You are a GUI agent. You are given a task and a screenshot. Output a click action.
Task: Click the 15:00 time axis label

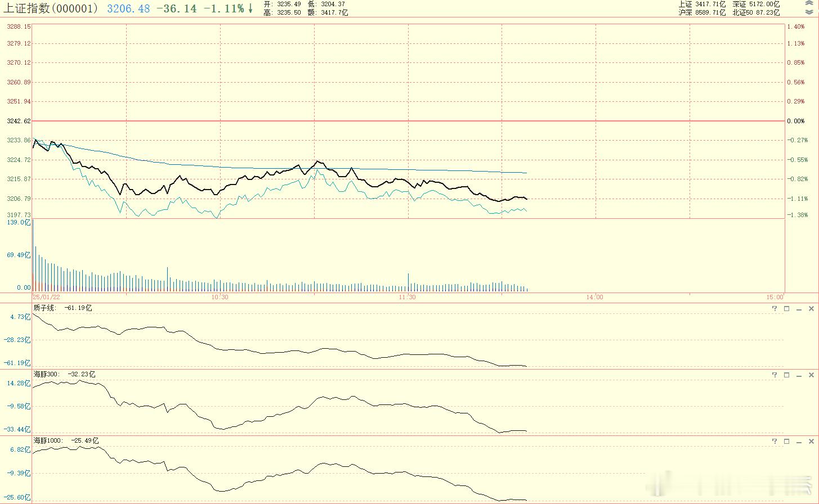[775, 297]
